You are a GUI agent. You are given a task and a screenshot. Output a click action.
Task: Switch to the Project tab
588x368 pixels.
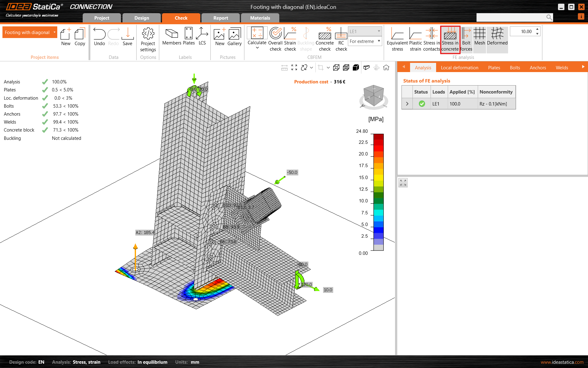(102, 18)
